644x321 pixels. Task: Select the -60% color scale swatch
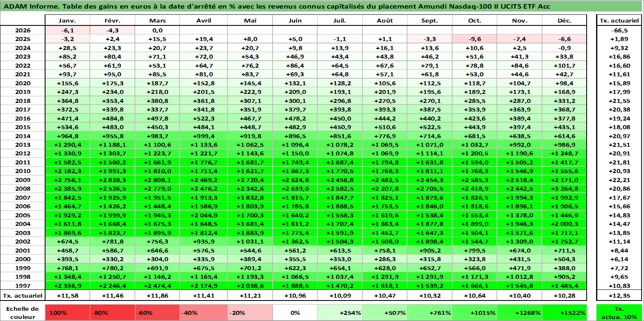[157, 312]
